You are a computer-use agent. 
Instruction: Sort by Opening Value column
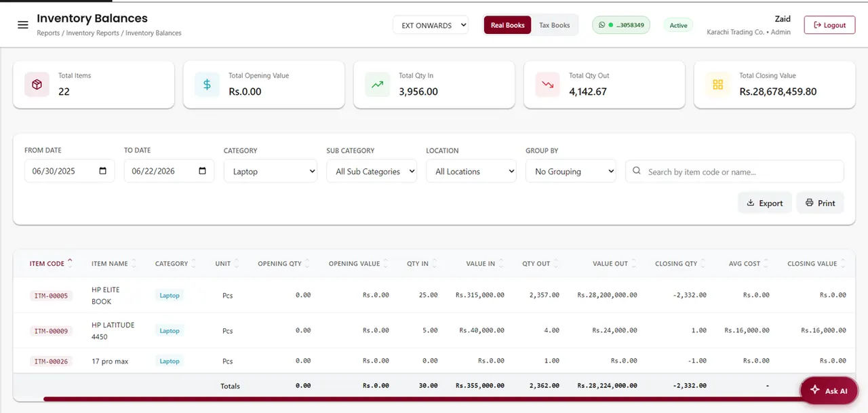coord(359,263)
